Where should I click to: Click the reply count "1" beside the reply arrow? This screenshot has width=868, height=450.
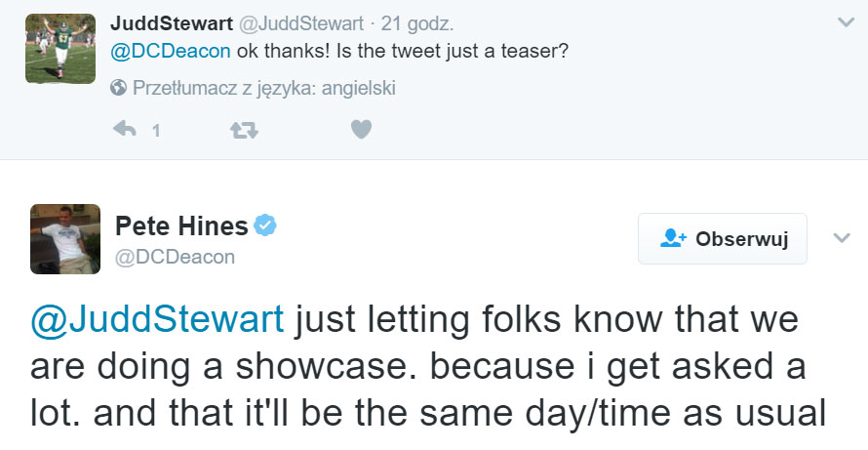click(x=155, y=130)
